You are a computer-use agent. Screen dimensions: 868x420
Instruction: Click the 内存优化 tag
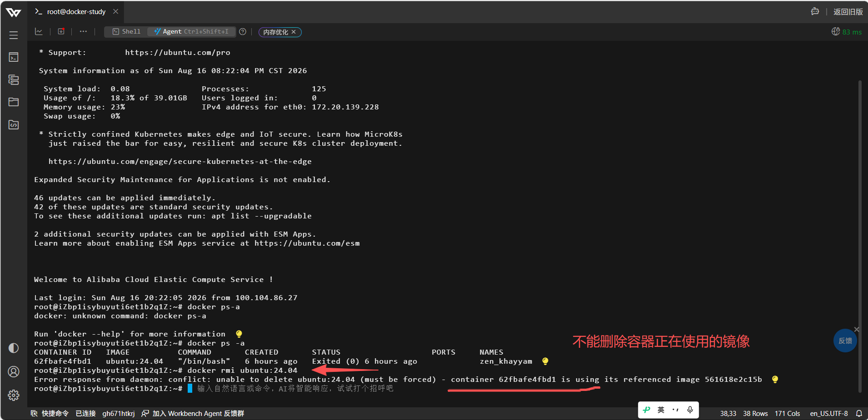(275, 32)
